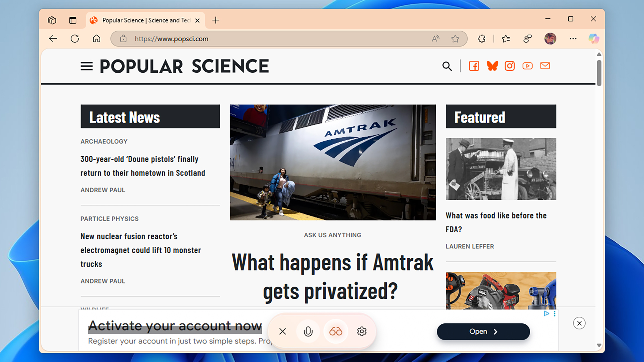The image size is (644, 362).
Task: Click the page vertical scrollbar thumb
Action: 599,72
